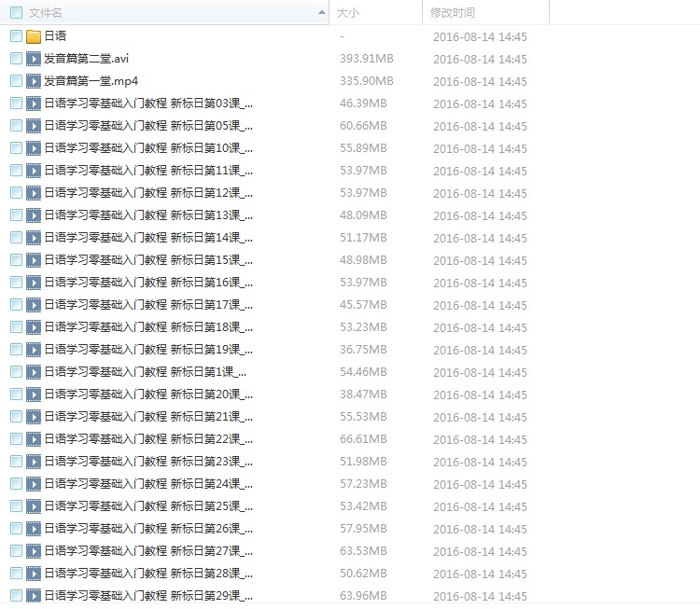This screenshot has height=609, width=700.
Task: Click the video icon of 新标日第23课
Action: click(x=34, y=462)
